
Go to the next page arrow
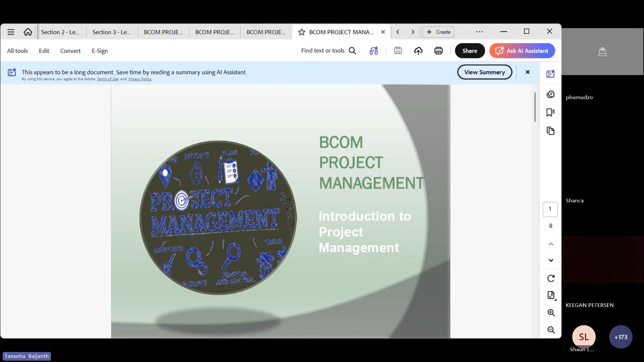click(551, 260)
